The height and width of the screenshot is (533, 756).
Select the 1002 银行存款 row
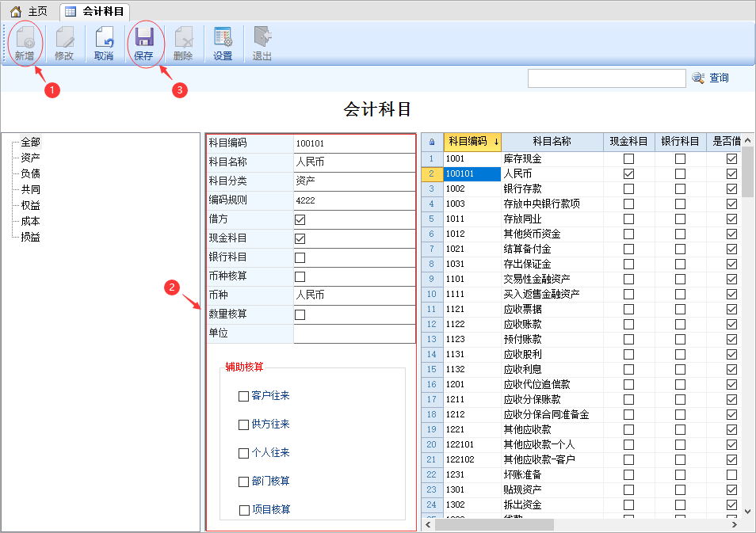[x=581, y=188]
